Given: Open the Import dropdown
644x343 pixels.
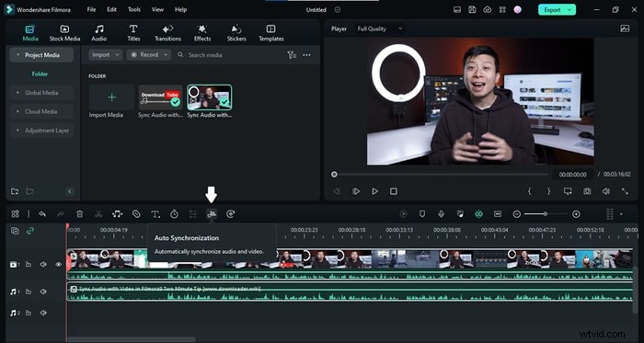Looking at the screenshot, I should [105, 55].
